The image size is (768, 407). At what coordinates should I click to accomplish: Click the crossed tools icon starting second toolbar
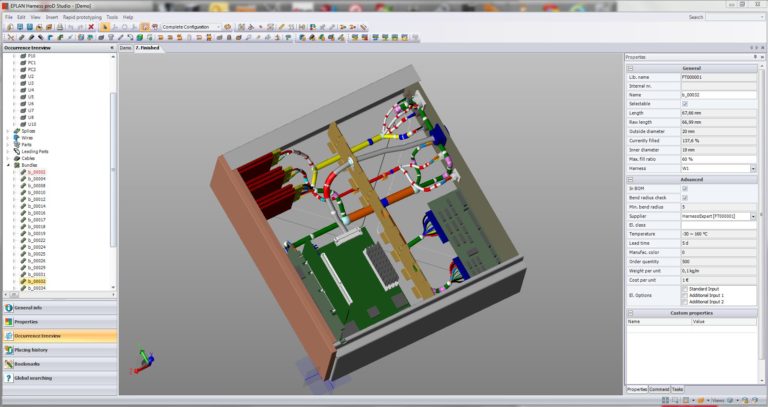(11, 37)
